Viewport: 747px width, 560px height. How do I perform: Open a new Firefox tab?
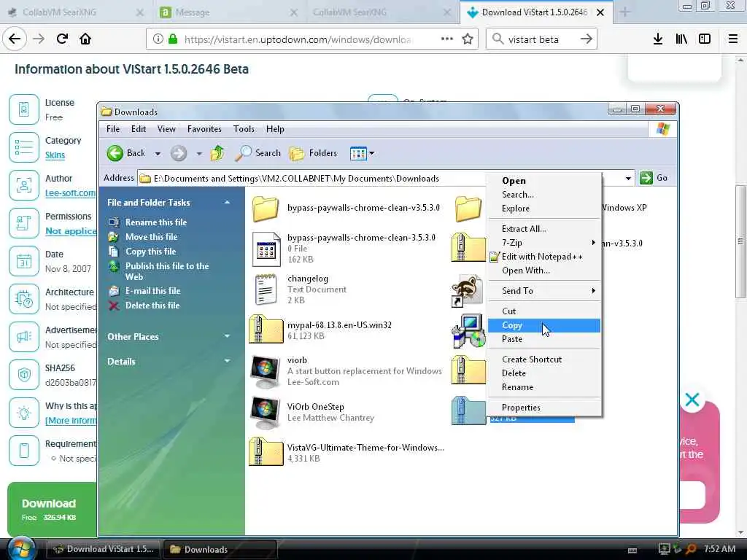tap(624, 12)
